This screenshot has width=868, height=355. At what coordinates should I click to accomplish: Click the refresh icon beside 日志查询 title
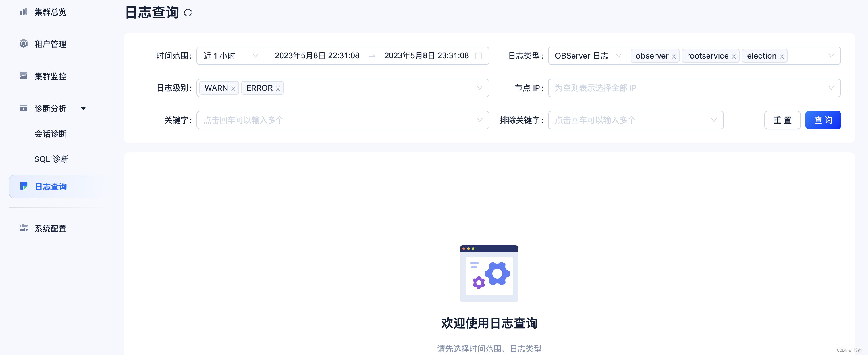tap(188, 13)
